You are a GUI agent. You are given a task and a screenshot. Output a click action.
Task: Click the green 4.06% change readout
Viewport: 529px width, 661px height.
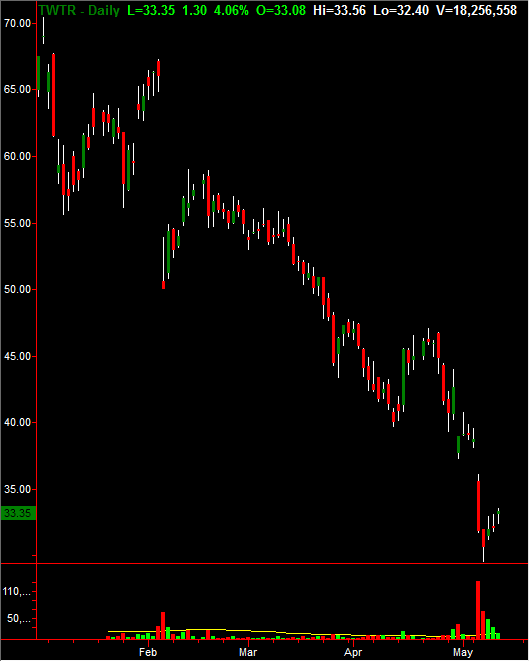231,10
